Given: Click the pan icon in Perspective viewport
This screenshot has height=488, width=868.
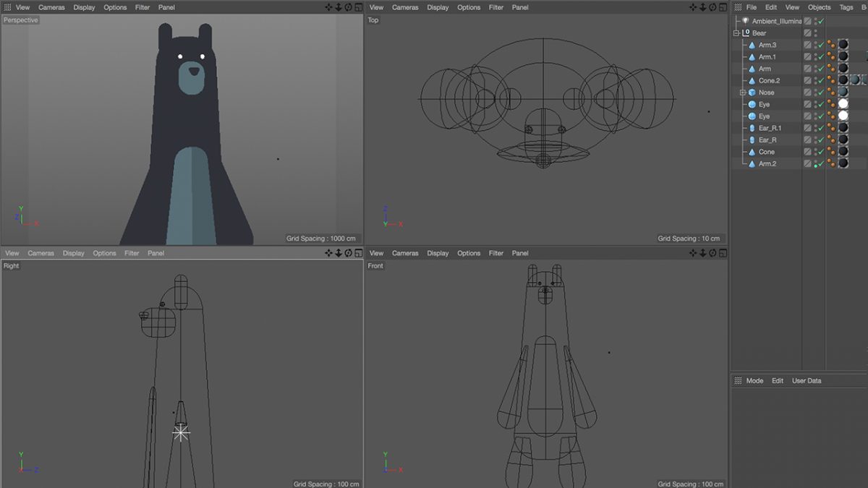Looking at the screenshot, I should 328,7.
